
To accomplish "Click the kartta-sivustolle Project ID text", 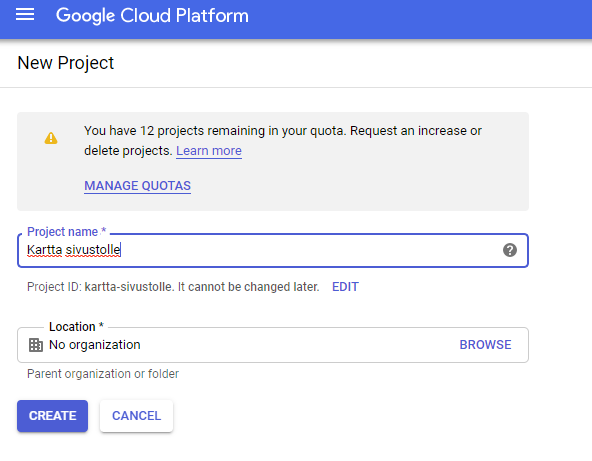I will [128, 287].
